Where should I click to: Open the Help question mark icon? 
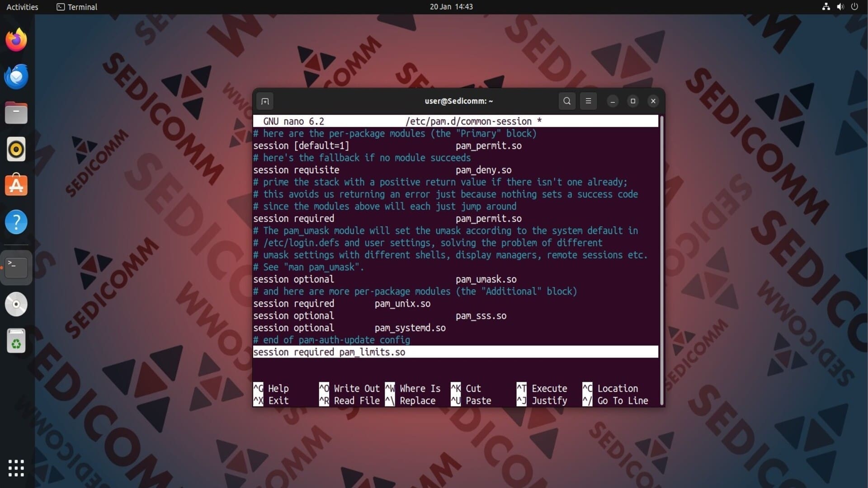tap(16, 222)
